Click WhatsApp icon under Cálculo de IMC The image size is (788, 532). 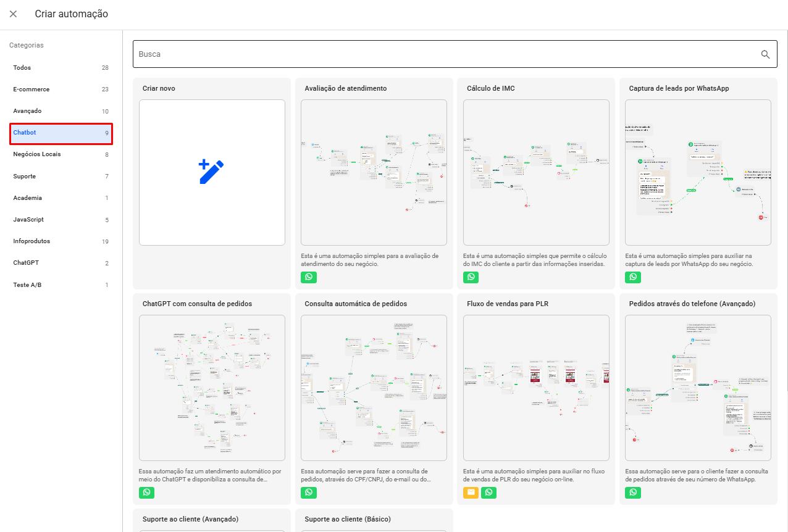pos(471,277)
